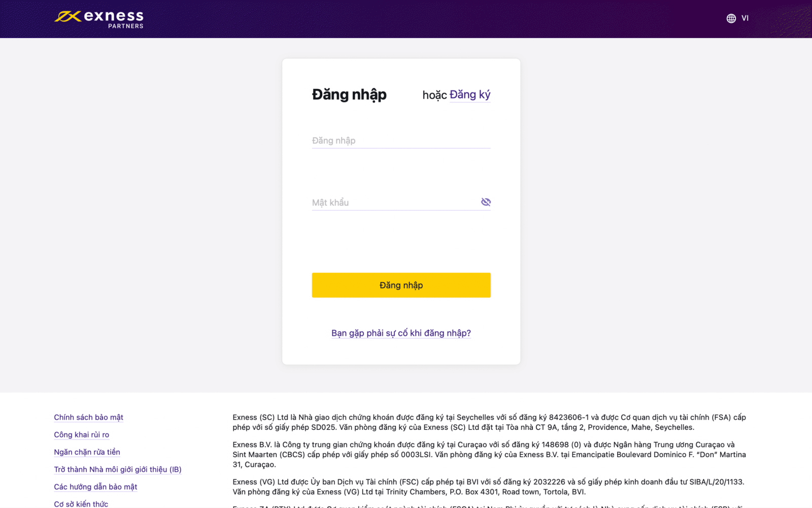This screenshot has height=508, width=812.
Task: Click the Exness B.V. legal paragraph
Action: click(489, 455)
